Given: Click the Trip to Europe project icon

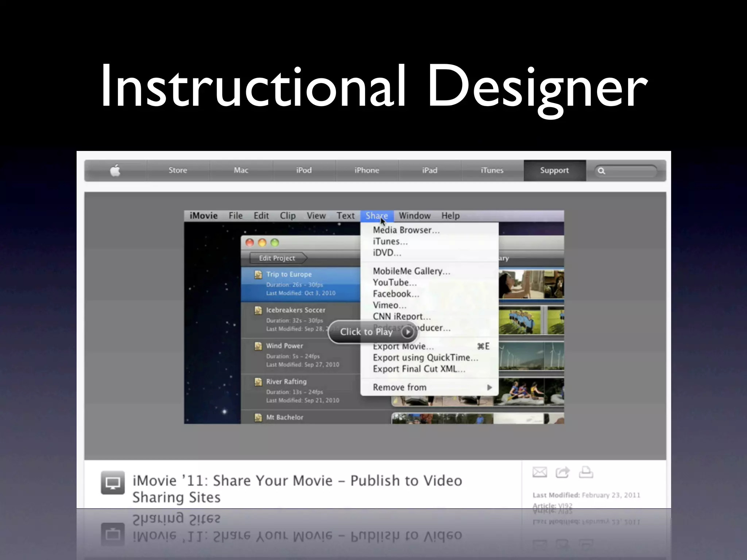Looking at the screenshot, I should click(258, 275).
